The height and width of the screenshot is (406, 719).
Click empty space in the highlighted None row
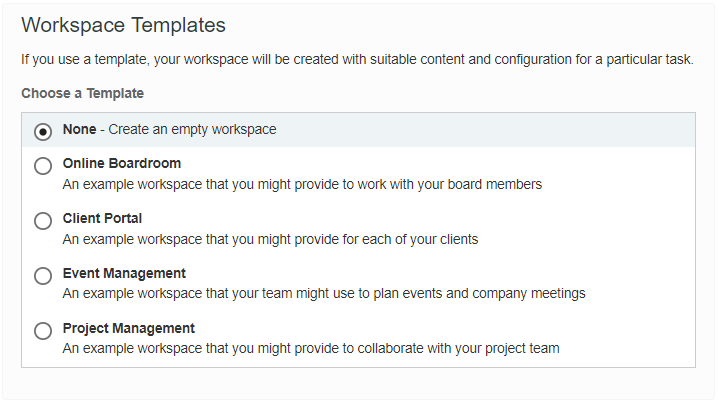click(500, 130)
